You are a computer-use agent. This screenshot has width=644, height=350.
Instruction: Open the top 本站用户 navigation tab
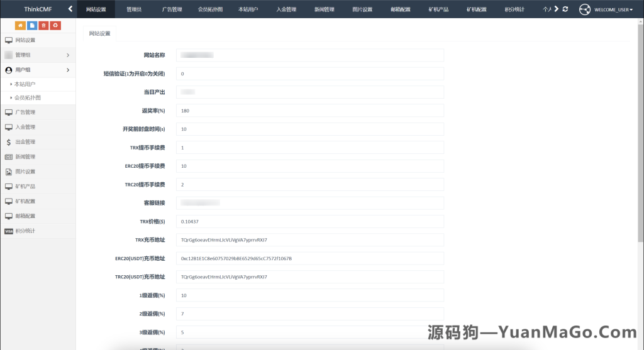248,9
